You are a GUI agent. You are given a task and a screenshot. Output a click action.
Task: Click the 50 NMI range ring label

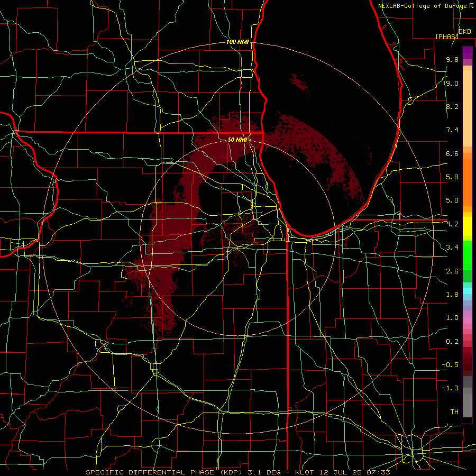237,140
